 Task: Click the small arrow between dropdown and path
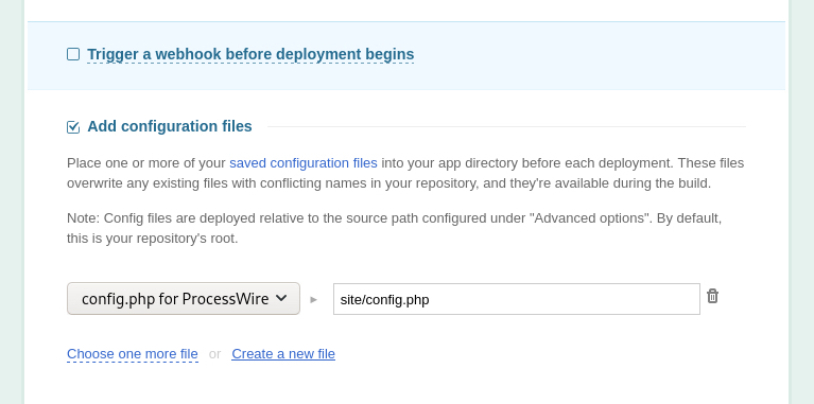[314, 300]
